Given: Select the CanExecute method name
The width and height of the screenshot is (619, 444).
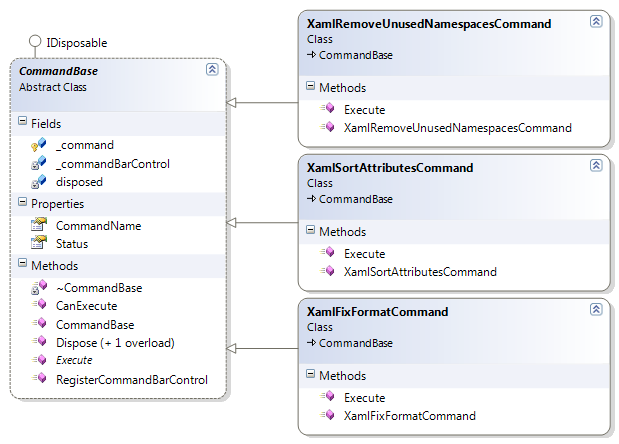Looking at the screenshot, I should click(x=86, y=306).
